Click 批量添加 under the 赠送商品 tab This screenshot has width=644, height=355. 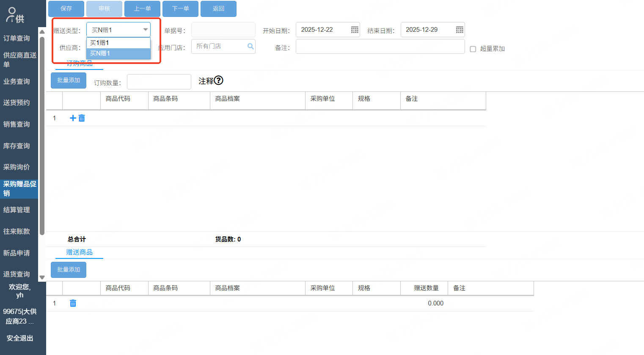pyautogui.click(x=69, y=270)
